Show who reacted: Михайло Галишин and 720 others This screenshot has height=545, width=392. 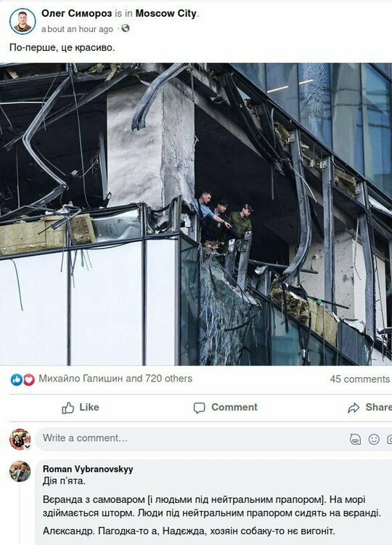(115, 379)
